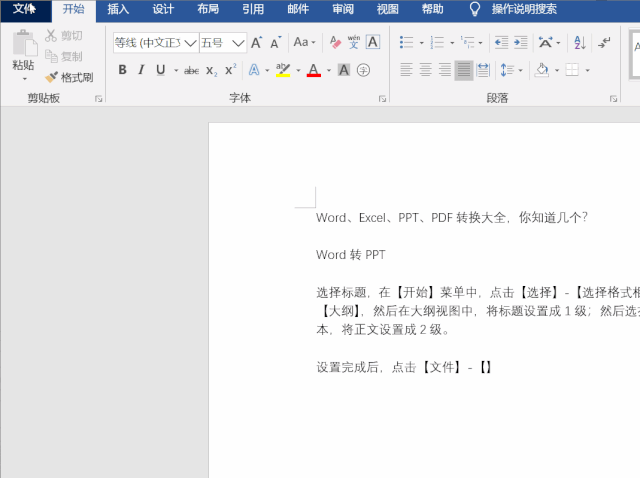Click the phonetic guide wén icon

354,42
